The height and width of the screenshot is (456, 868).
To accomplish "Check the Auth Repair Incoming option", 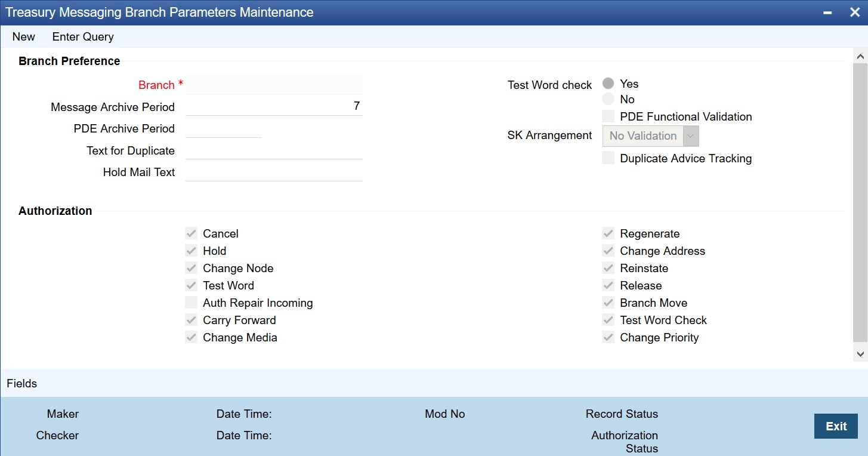I will 191,303.
